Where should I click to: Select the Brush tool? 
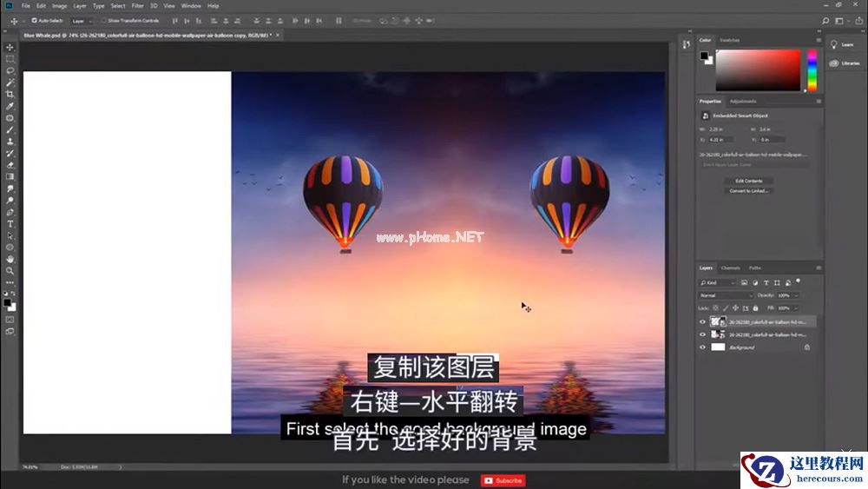click(10, 129)
